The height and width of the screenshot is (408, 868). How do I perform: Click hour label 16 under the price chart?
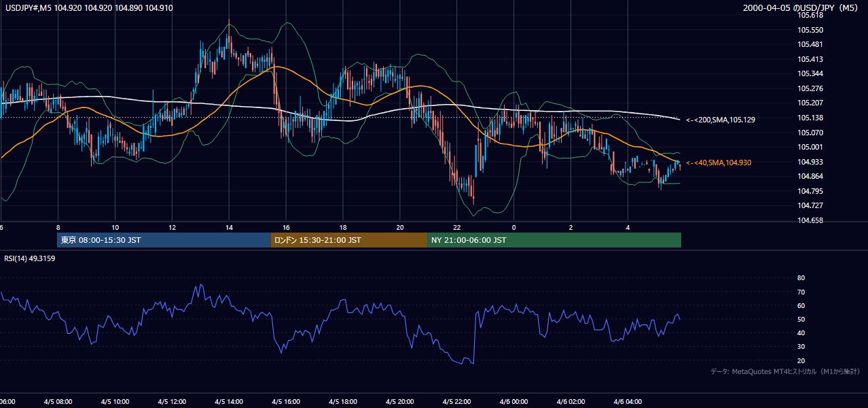[x=286, y=227]
